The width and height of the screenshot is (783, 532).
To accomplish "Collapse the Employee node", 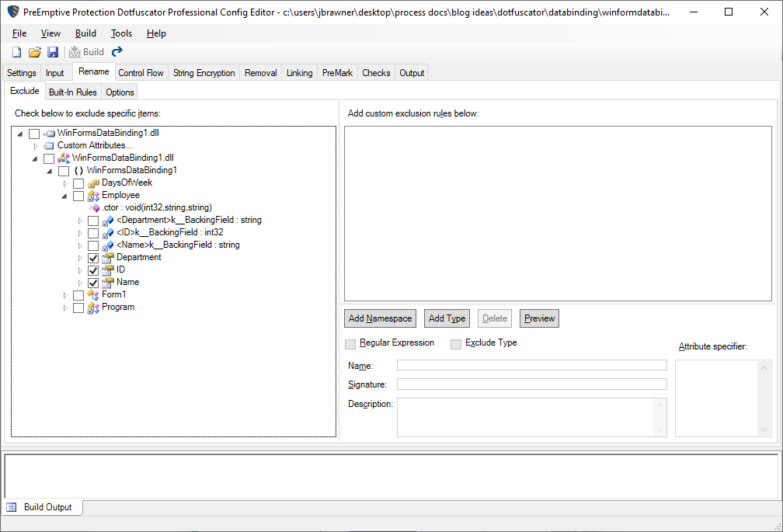I will tap(64, 196).
